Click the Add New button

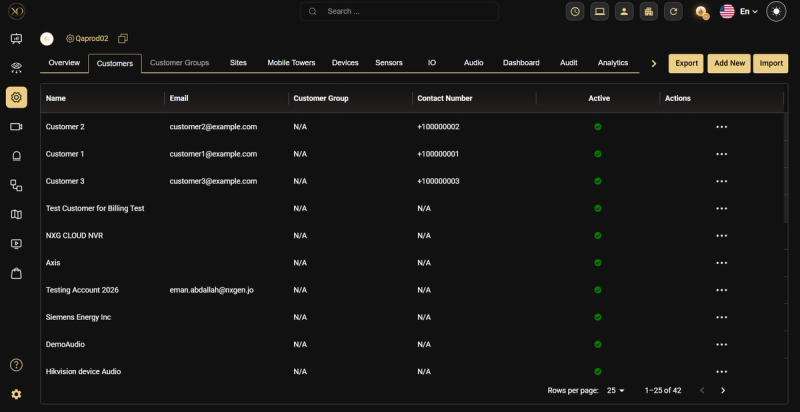click(x=729, y=63)
